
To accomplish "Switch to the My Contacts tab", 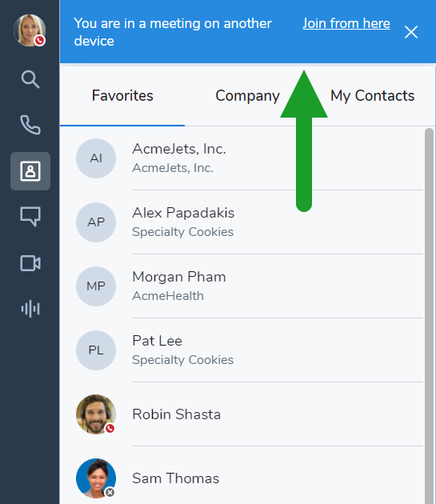I will tap(372, 96).
